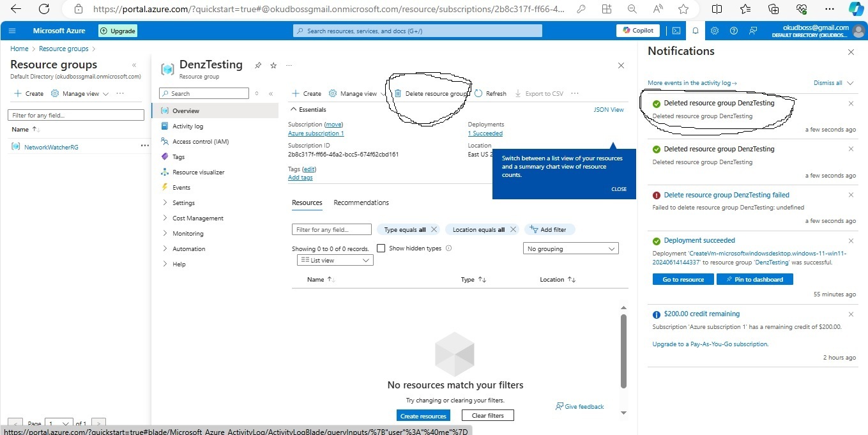Open the notifications bell icon
This screenshot has height=435, width=868.
(x=696, y=31)
